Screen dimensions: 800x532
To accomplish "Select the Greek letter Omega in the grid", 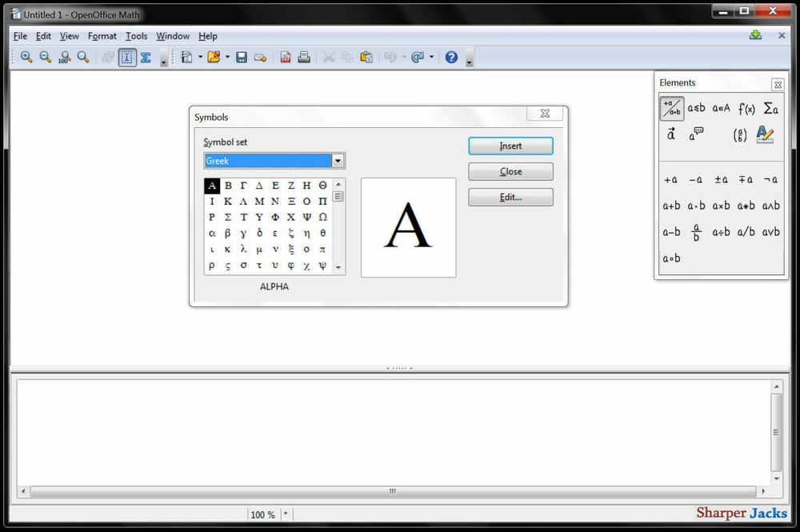I will tap(322, 217).
